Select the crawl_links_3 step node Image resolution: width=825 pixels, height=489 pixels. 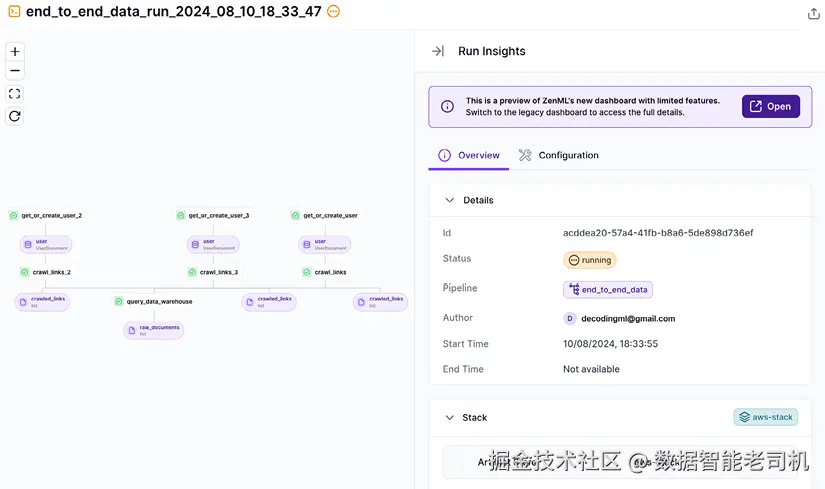coord(214,272)
